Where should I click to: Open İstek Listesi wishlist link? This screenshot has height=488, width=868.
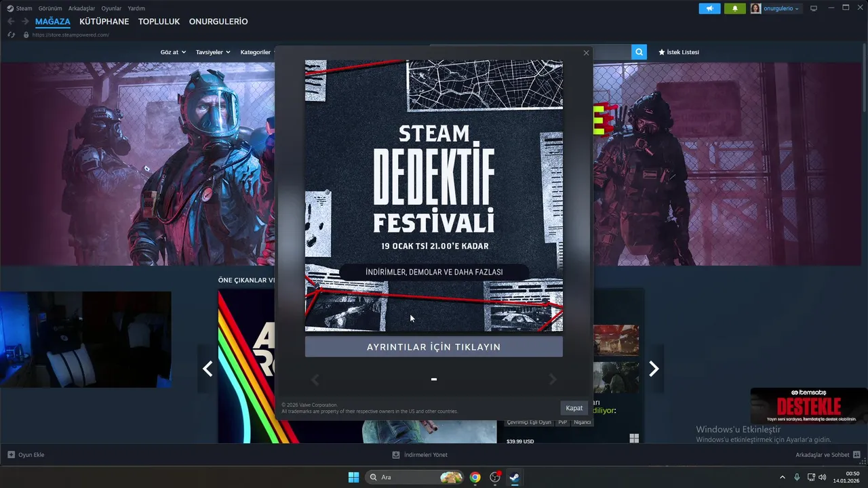(679, 52)
